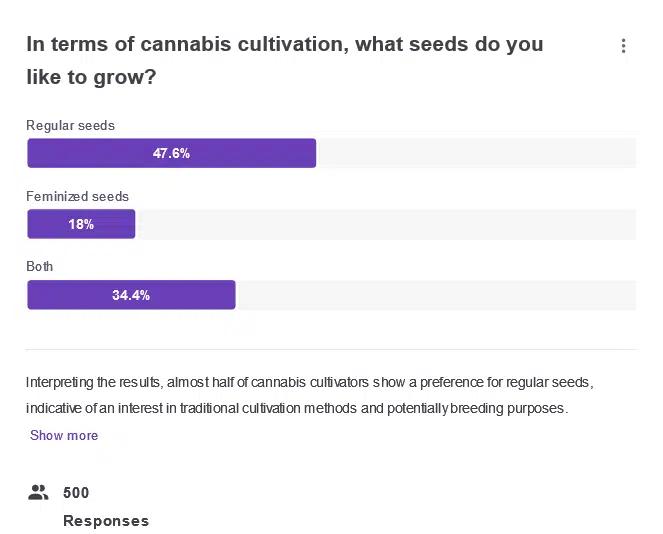Select the "Regular seeds" option label
The image size is (663, 534).
click(x=70, y=126)
